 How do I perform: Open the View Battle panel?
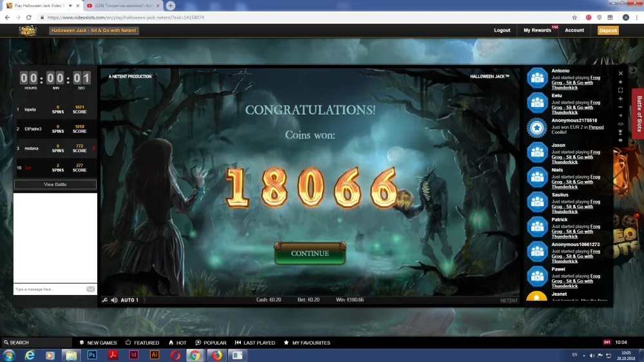55,184
